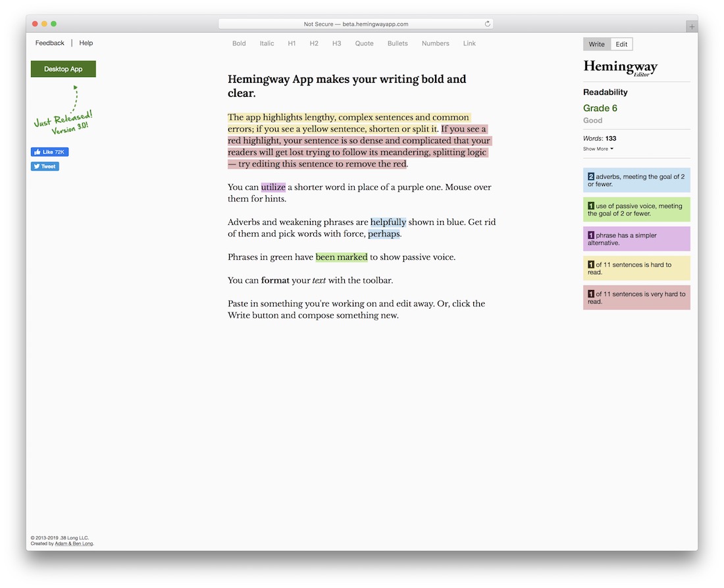The width and height of the screenshot is (724, 588).
Task: Reload the page with the refresh icon
Action: [x=487, y=24]
